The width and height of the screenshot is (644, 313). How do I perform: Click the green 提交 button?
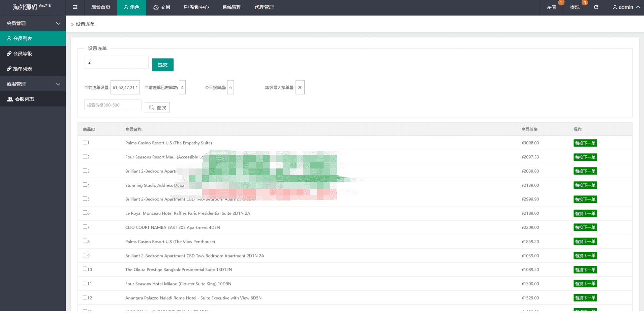tap(163, 65)
